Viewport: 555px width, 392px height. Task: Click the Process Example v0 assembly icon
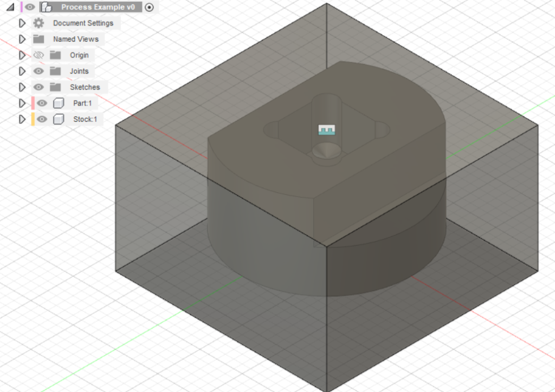pyautogui.click(x=47, y=7)
